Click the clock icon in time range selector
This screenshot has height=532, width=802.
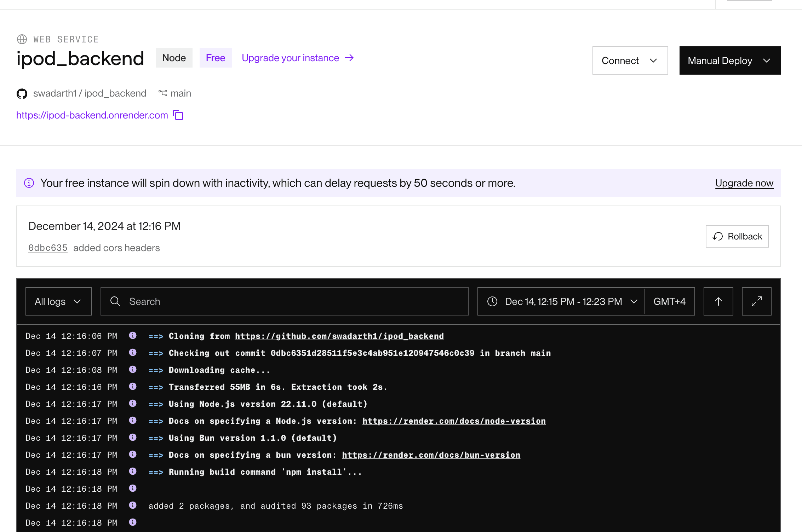(492, 301)
